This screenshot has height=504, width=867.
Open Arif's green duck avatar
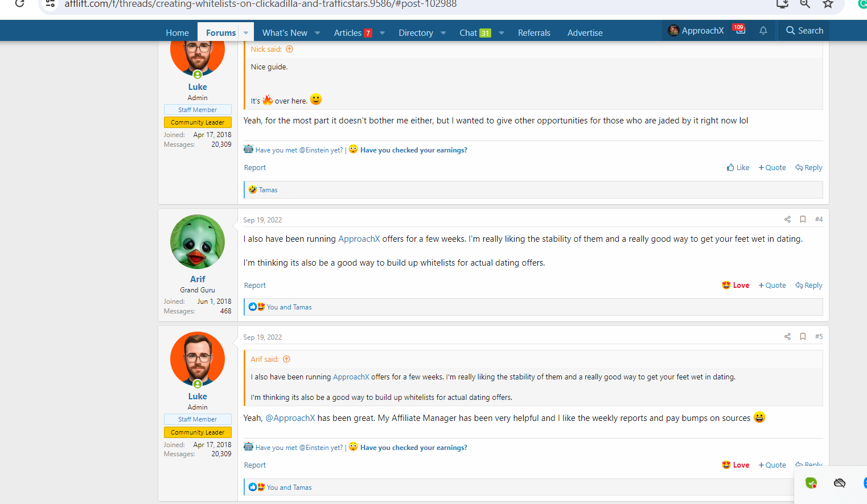198,242
